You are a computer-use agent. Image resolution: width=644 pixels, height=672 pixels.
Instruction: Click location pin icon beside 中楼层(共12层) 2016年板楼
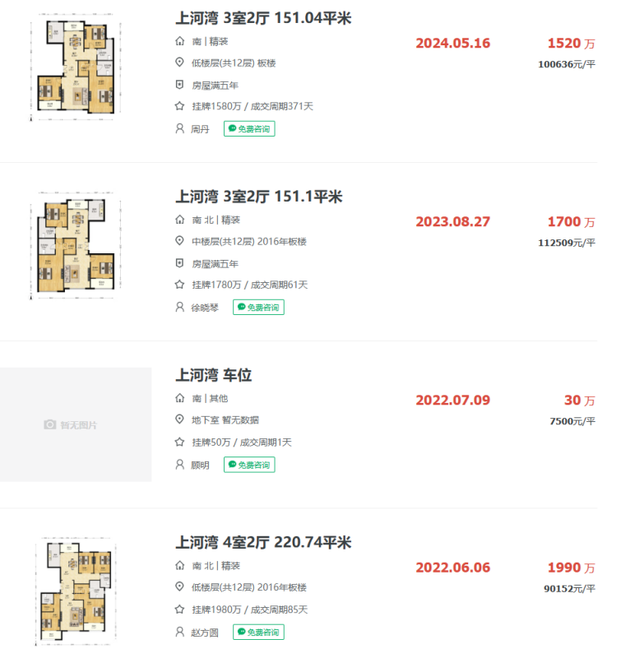[179, 242]
